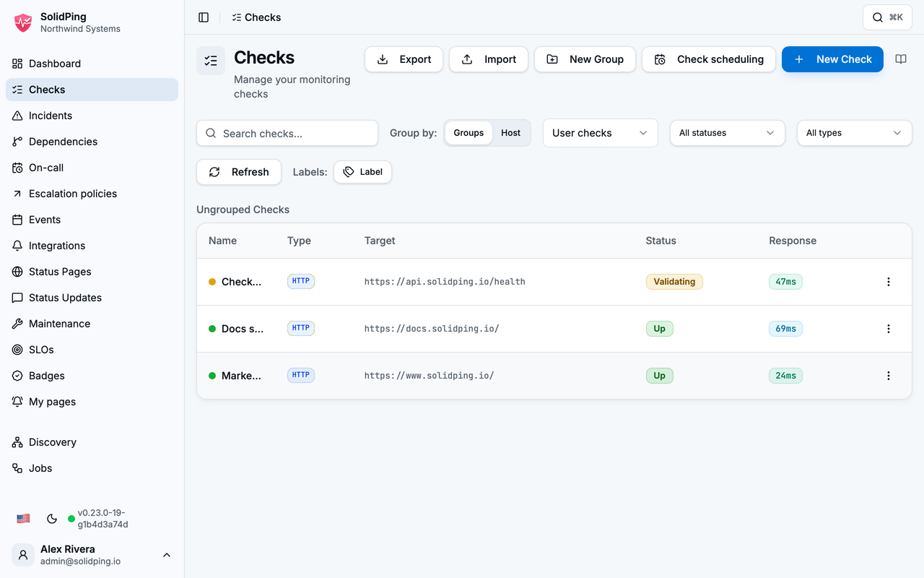The height and width of the screenshot is (578, 924).
Task: Select Groups in the Group by toggle
Action: point(468,133)
